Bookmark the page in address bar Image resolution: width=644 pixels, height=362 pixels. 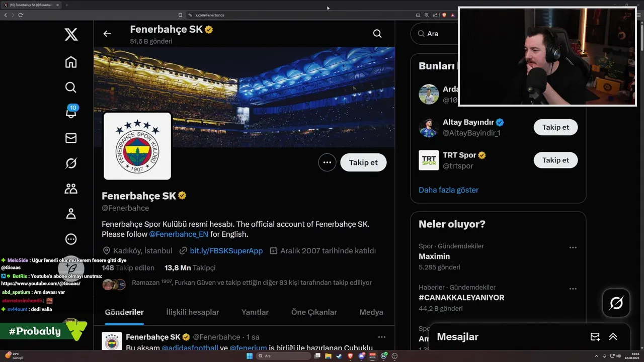tap(180, 15)
